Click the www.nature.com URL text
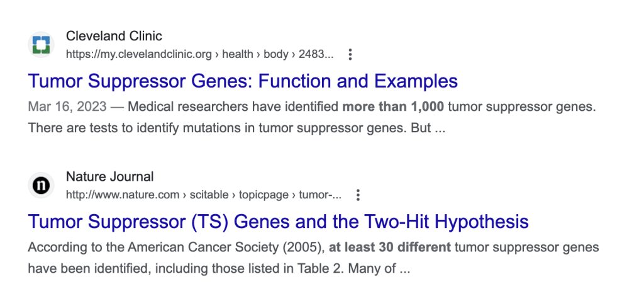Viewport: 644px width, 296px height. click(x=123, y=195)
